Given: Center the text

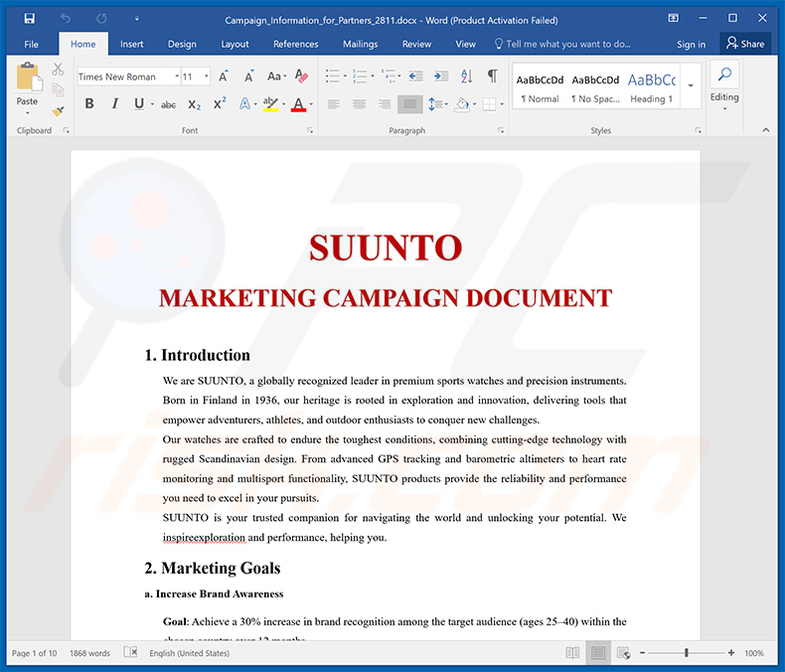Looking at the screenshot, I should tap(359, 104).
